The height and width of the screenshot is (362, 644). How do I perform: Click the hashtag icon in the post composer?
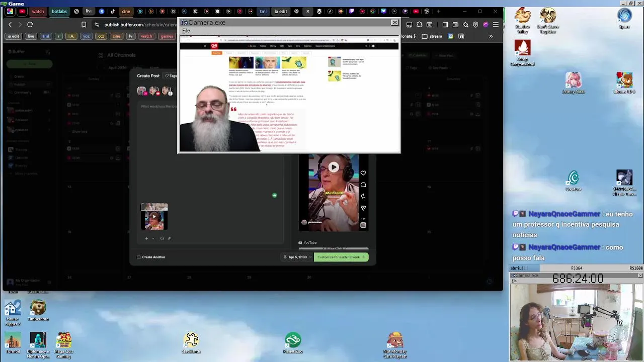pos(170,238)
